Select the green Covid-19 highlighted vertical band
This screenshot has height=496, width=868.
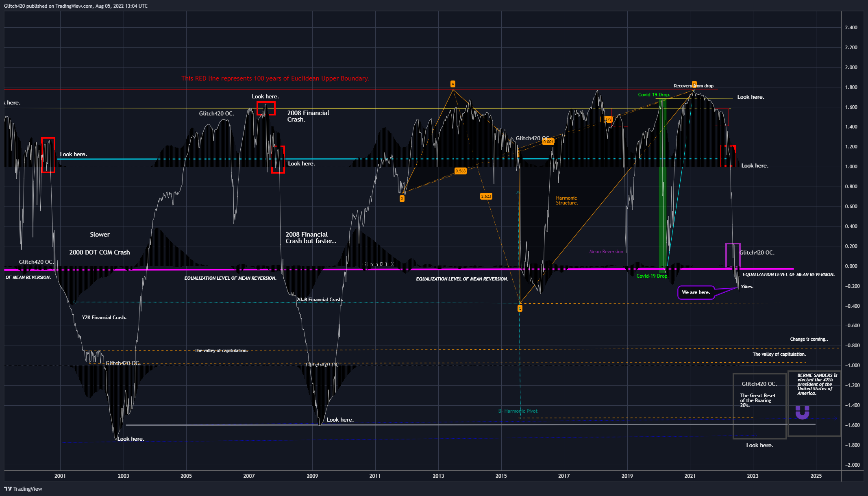(x=663, y=185)
